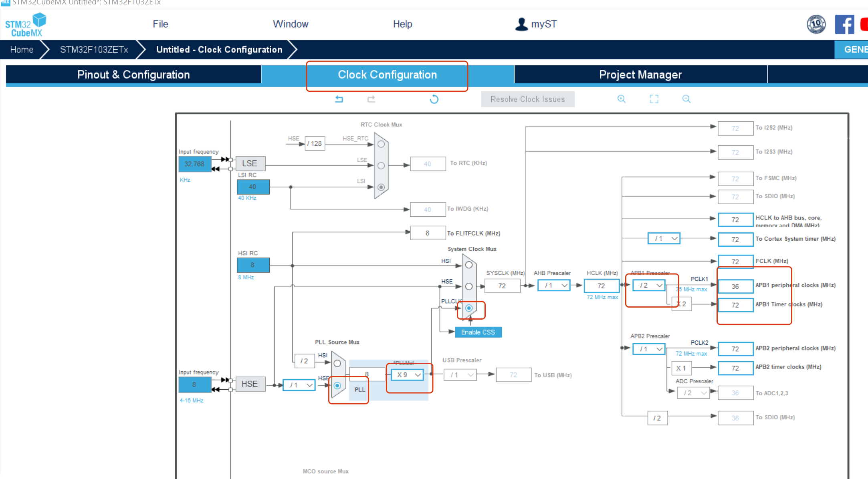Expand the AHB Prescaler /1 dropdown

pos(554,285)
